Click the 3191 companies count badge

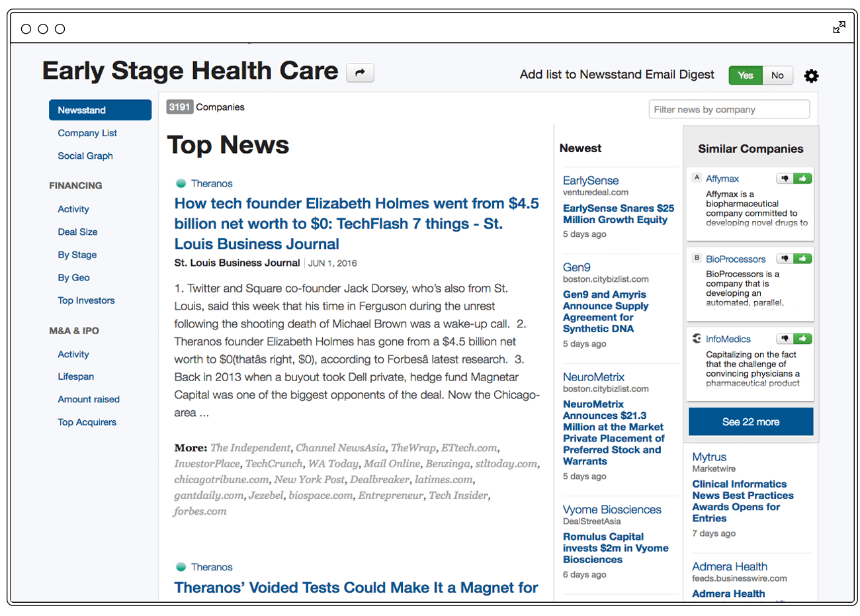pyautogui.click(x=179, y=107)
